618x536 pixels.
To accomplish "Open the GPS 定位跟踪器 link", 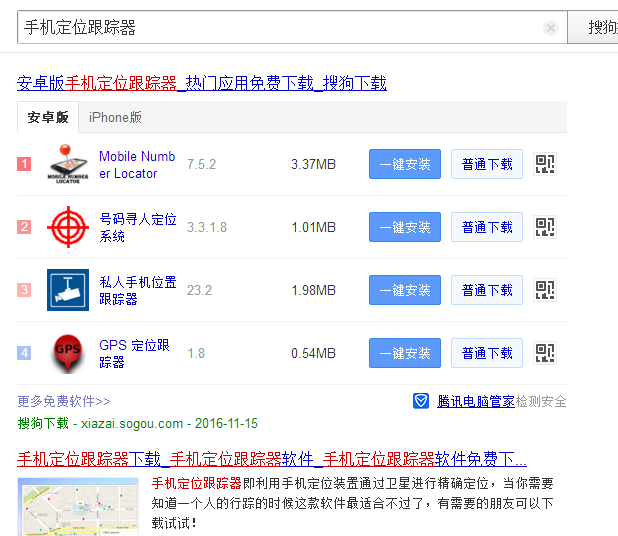I will (x=134, y=354).
